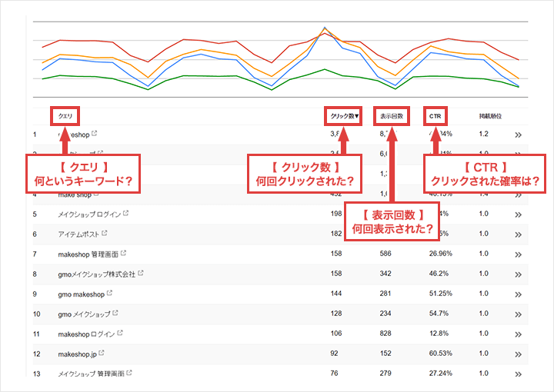The width and height of the screenshot is (554, 392).
Task: Select click count 128
Action: click(336, 314)
